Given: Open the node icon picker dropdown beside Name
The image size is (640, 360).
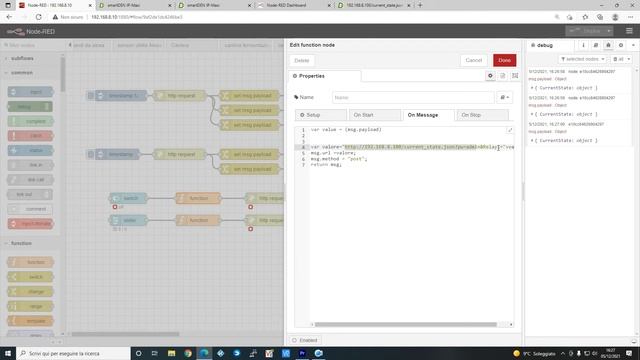Looking at the screenshot, I should (504, 98).
